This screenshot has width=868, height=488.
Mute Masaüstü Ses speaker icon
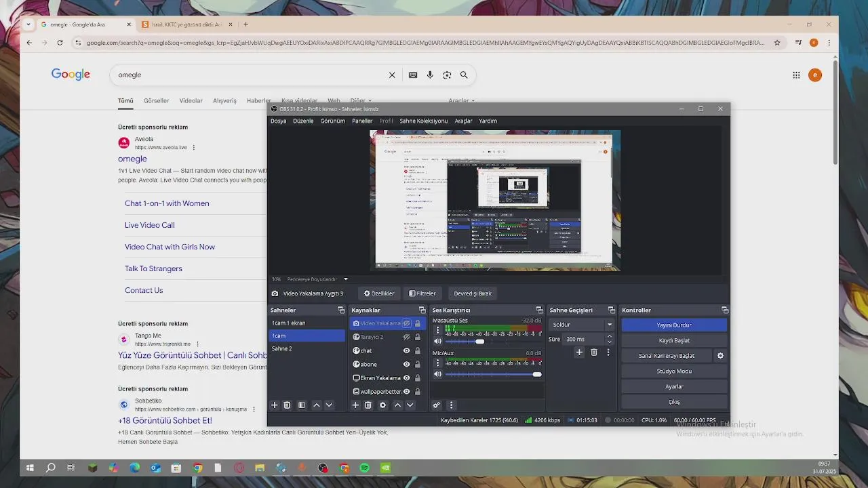pyautogui.click(x=437, y=342)
